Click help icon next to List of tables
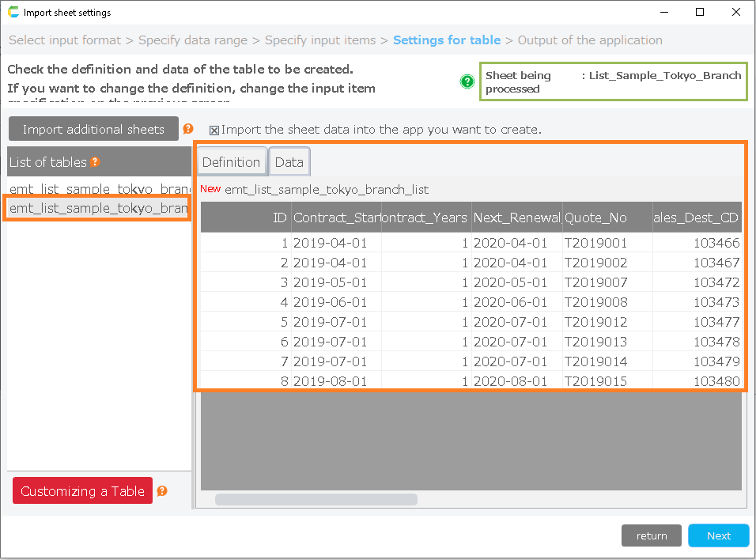 pos(95,162)
